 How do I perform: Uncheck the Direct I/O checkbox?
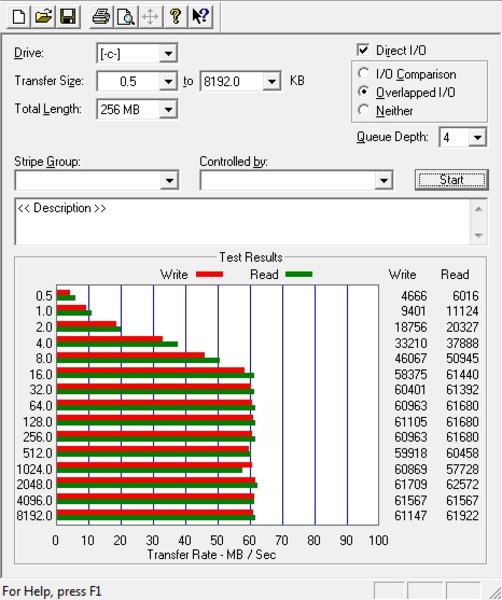click(363, 50)
